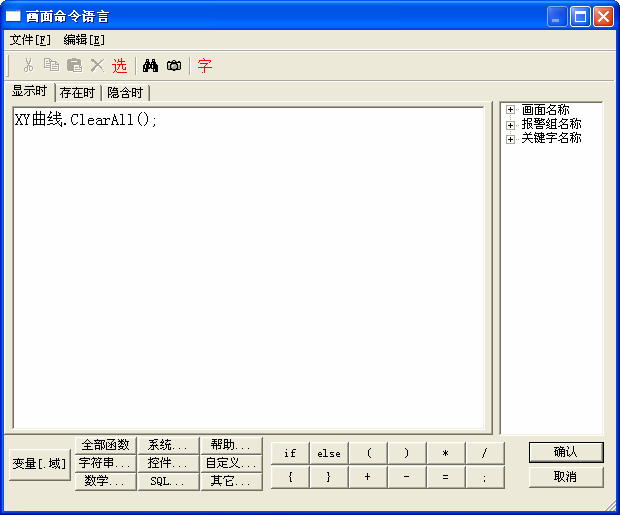620x515 pixels.
Task: Expand the 关键字名称 tree node
Action: [511, 139]
